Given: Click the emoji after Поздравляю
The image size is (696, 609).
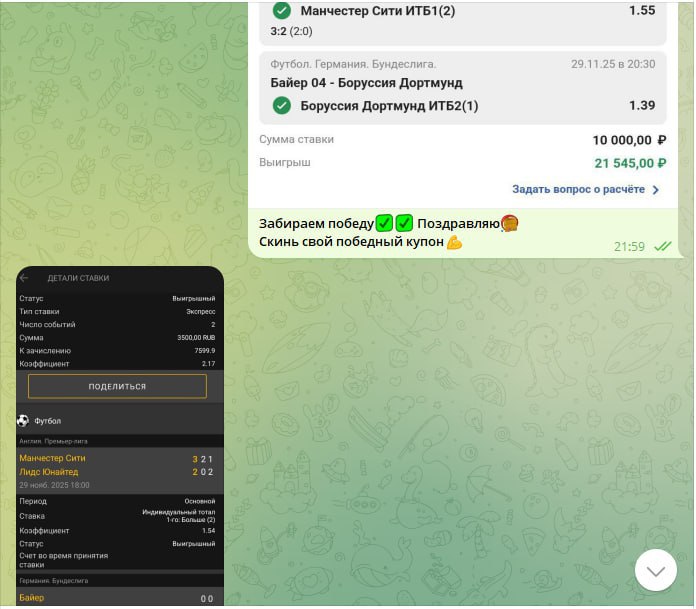Looking at the screenshot, I should point(510,223).
